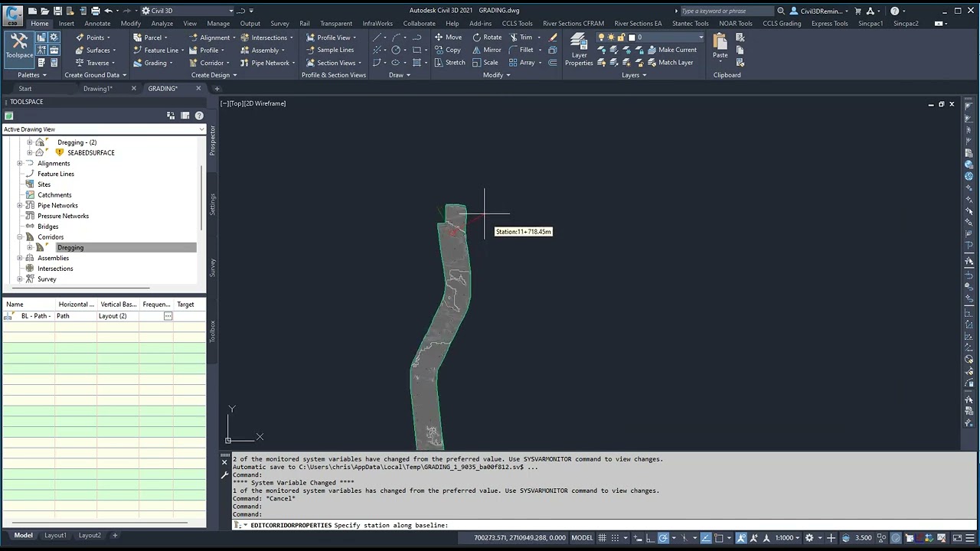Click the Undo arrow icon

coord(108,11)
